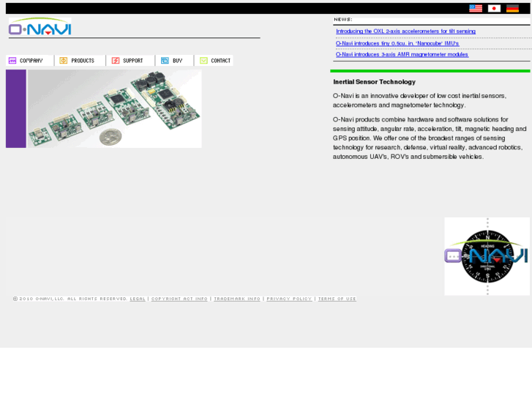
Task: Click the purple Company menu icon
Action: click(x=12, y=61)
